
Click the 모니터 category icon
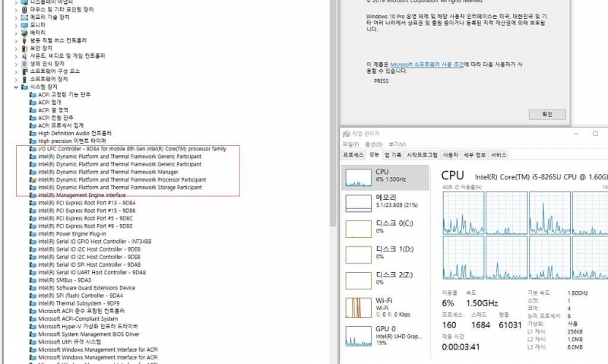(24, 25)
